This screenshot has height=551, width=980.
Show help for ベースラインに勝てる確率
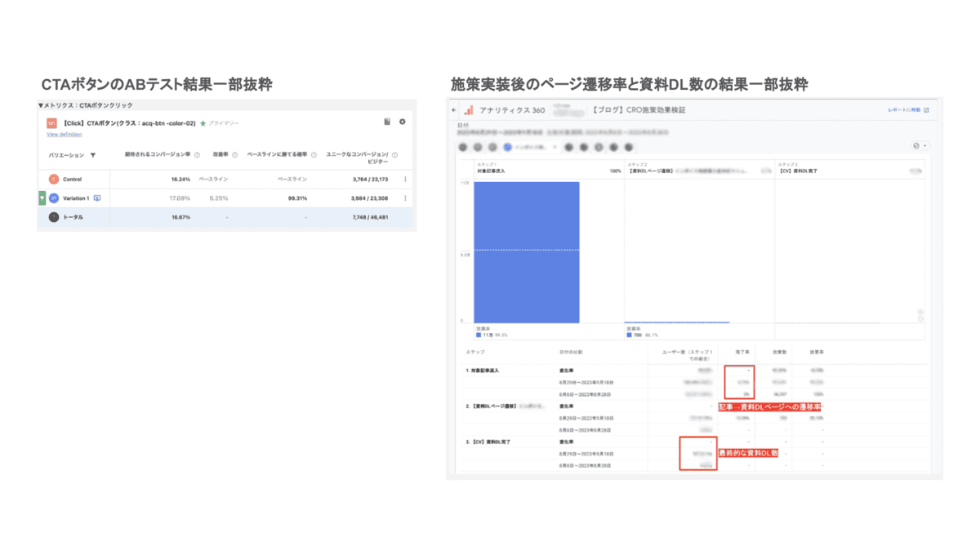pos(313,154)
